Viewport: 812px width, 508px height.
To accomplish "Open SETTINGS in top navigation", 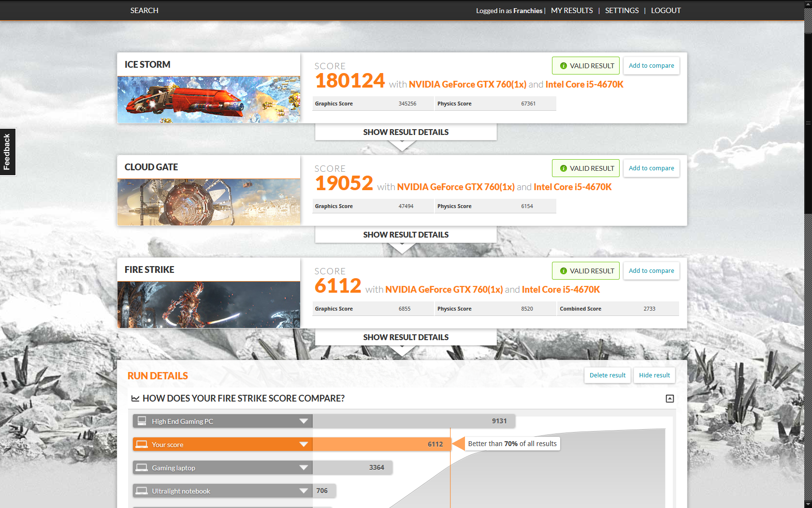I will coord(622,11).
